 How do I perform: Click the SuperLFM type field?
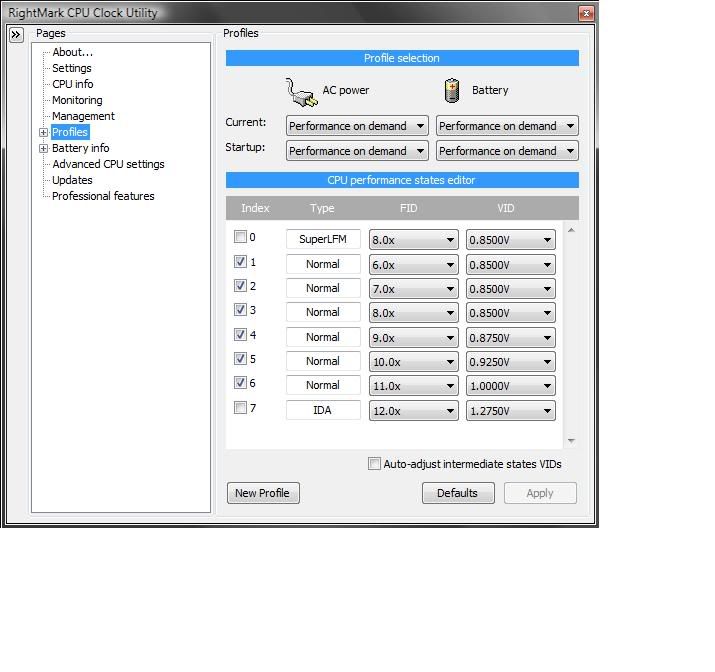click(x=323, y=239)
